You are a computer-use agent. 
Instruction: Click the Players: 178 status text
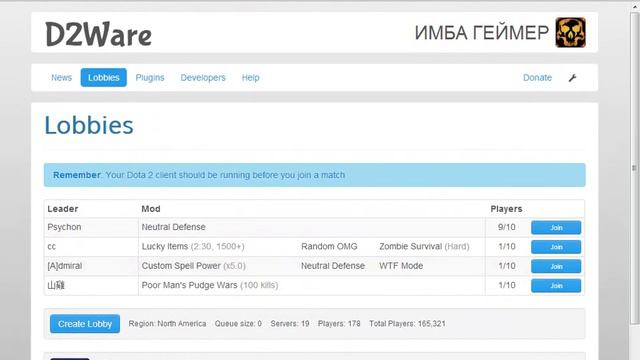339,324
